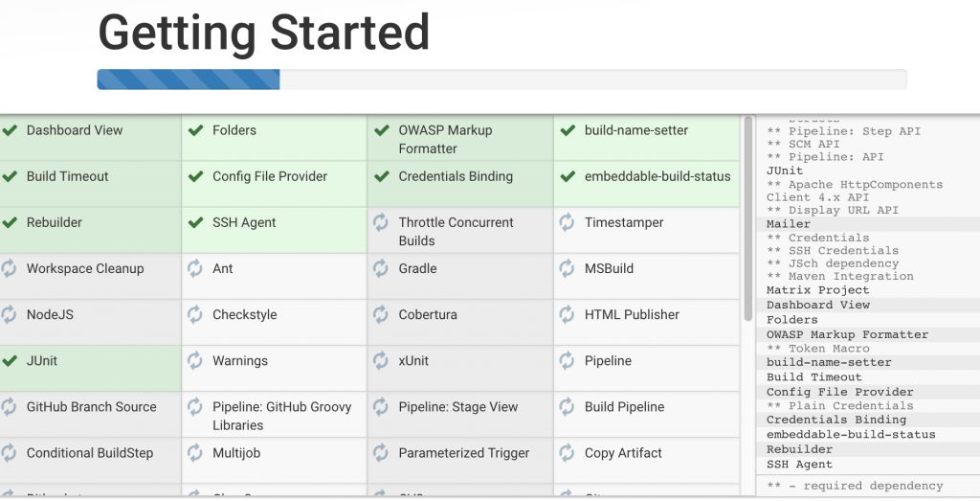The height and width of the screenshot is (501, 980).
Task: Click the checkmark beside Credentials Binding
Action: click(381, 176)
